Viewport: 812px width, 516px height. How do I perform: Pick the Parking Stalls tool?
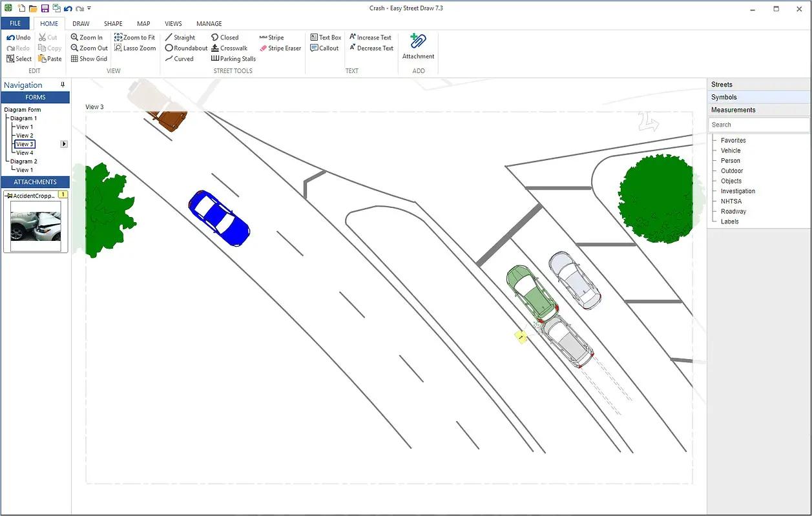click(x=233, y=59)
